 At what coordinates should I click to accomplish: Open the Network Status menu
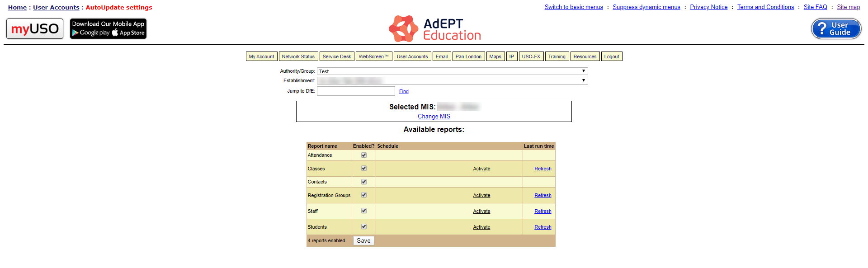tap(298, 56)
